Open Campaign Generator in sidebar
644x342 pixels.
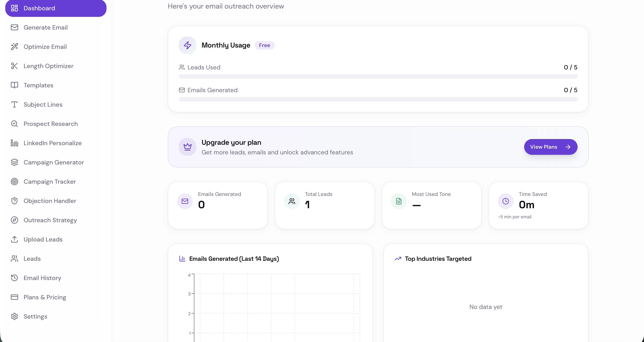point(53,162)
